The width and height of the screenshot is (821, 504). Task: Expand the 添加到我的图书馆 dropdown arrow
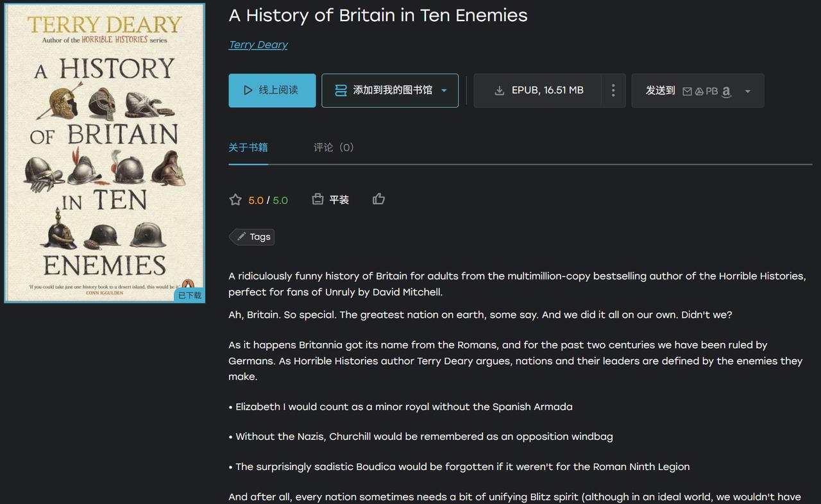tap(444, 90)
